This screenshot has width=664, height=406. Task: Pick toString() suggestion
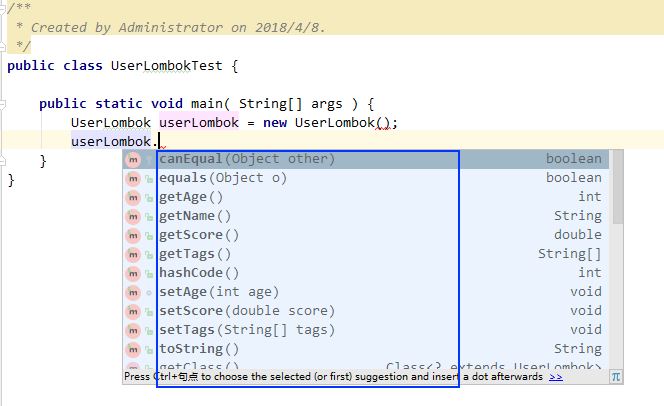click(x=366, y=350)
